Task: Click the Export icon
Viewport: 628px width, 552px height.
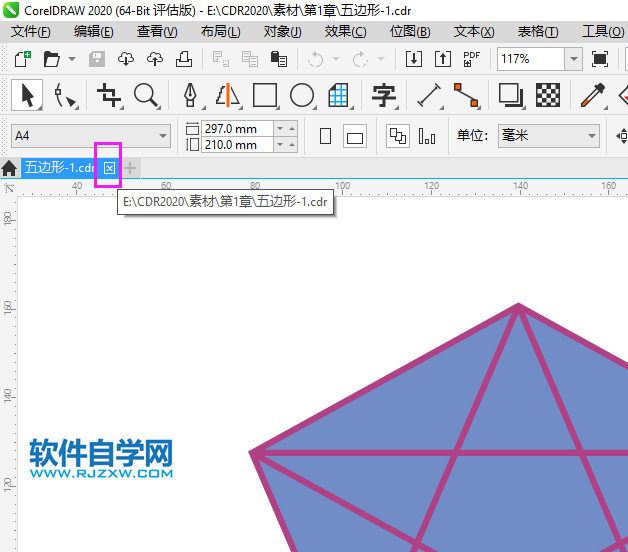Action: tap(443, 59)
